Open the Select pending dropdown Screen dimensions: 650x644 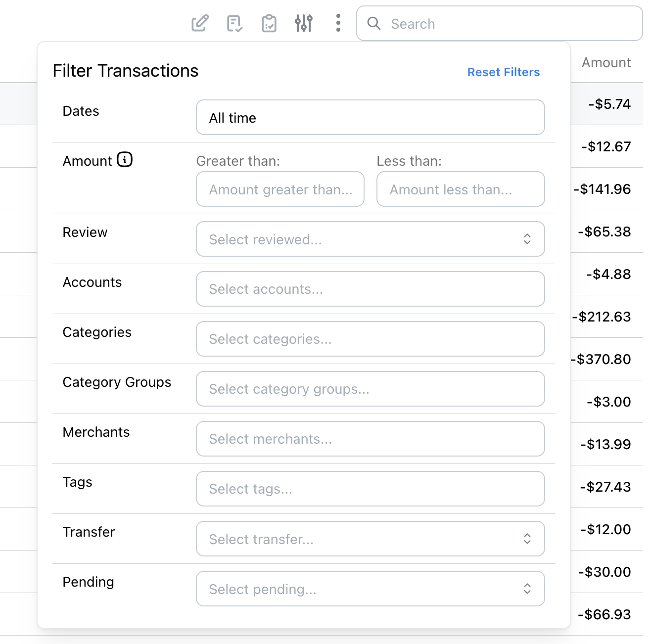370,589
